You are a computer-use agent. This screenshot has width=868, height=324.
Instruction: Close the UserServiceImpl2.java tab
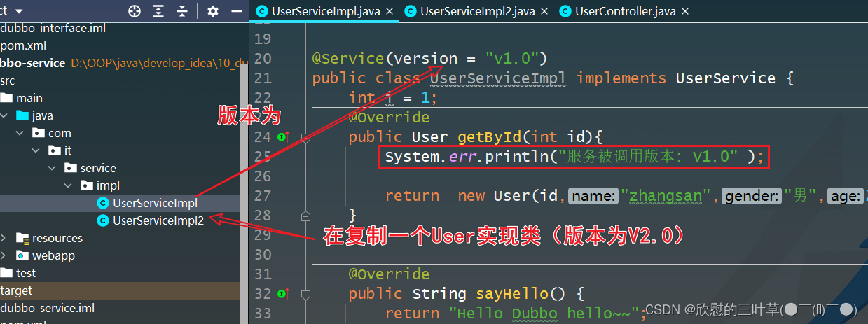point(544,11)
